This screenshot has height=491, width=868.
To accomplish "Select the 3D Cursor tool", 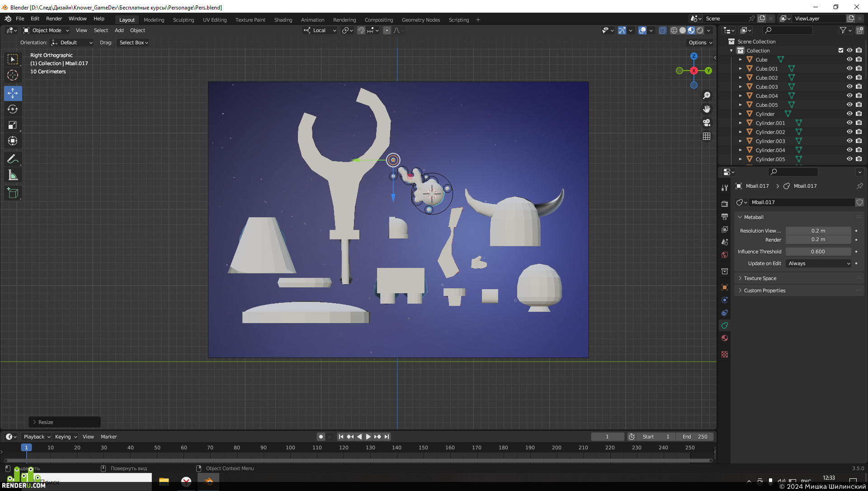I will [x=13, y=75].
